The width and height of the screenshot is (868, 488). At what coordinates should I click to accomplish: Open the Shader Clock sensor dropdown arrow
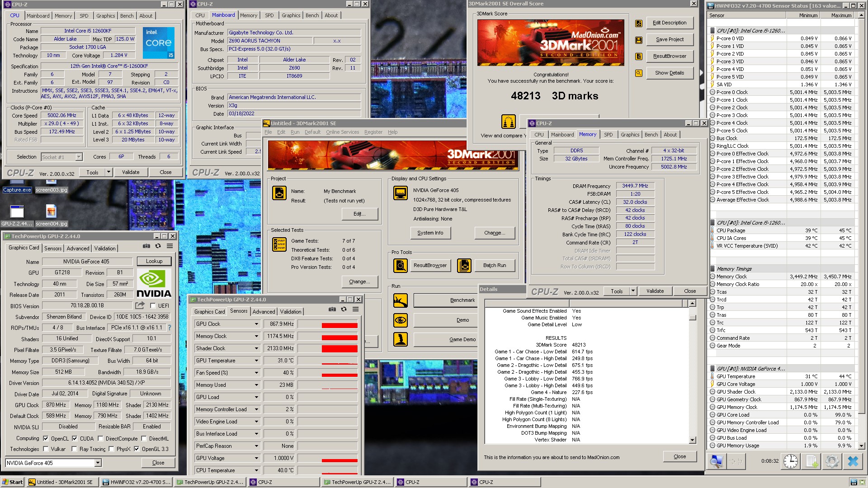click(256, 348)
